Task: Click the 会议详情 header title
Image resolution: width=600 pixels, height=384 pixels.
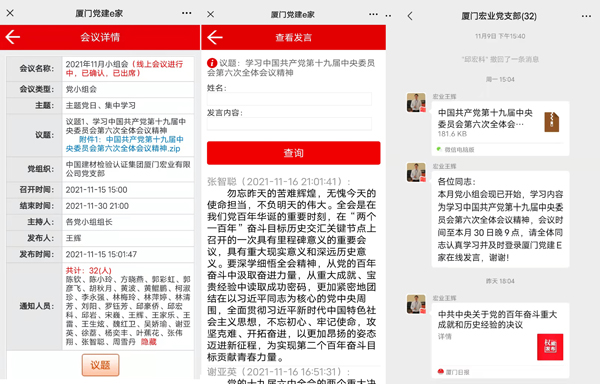Action: coord(100,37)
